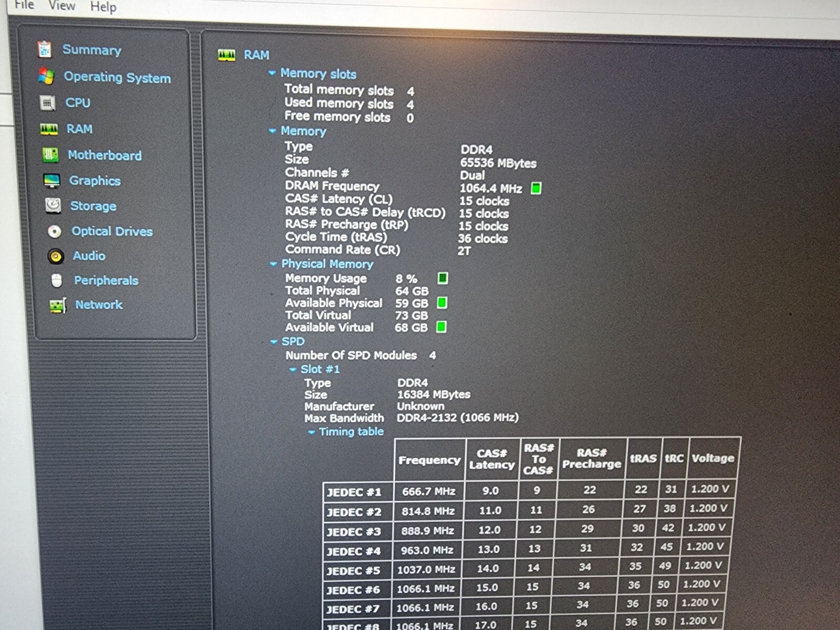
Task: Click the tRAS column header
Action: (x=643, y=458)
